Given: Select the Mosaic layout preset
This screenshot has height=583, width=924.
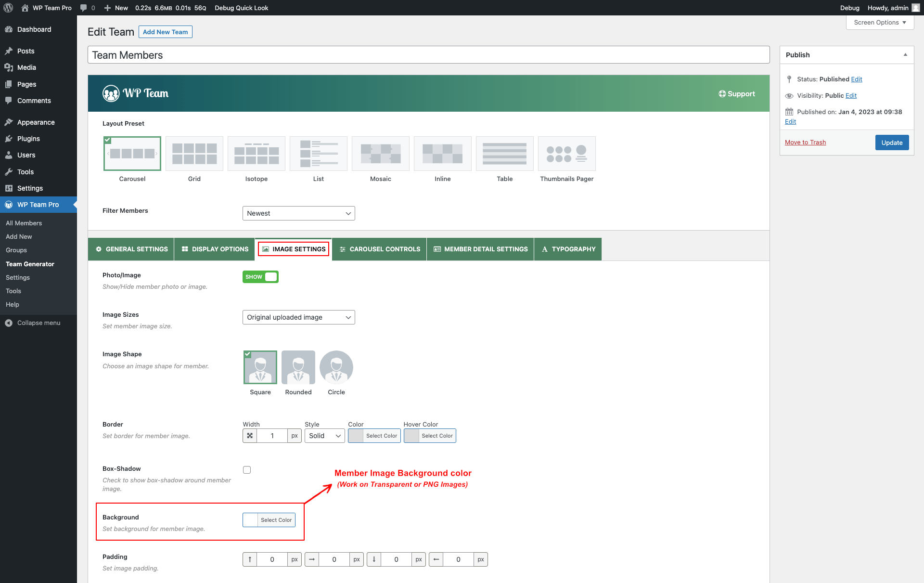Looking at the screenshot, I should tap(380, 153).
